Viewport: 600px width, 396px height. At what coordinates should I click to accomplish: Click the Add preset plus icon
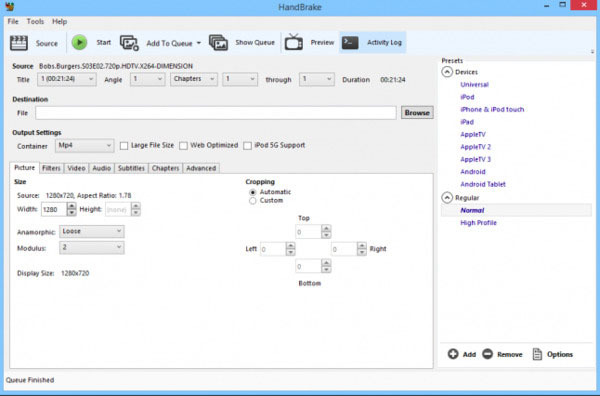[x=453, y=354]
